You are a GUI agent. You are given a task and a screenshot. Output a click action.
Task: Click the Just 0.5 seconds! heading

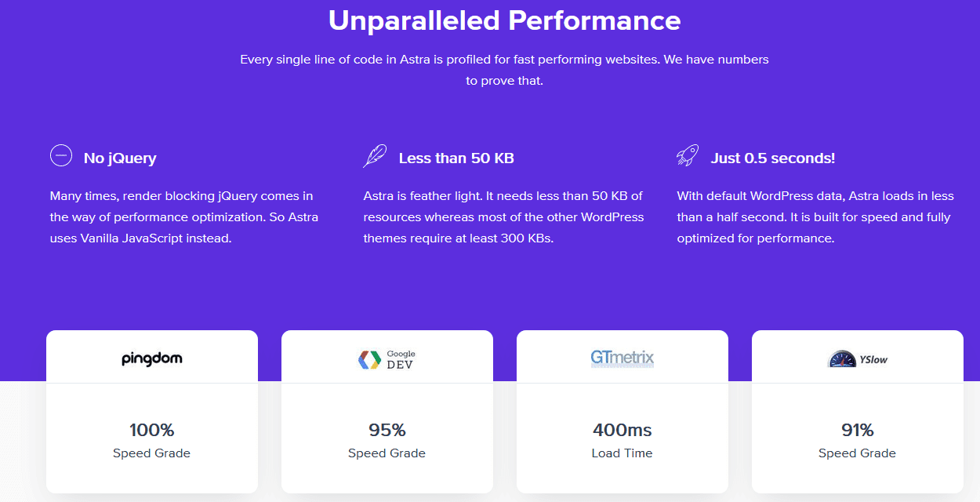point(773,158)
